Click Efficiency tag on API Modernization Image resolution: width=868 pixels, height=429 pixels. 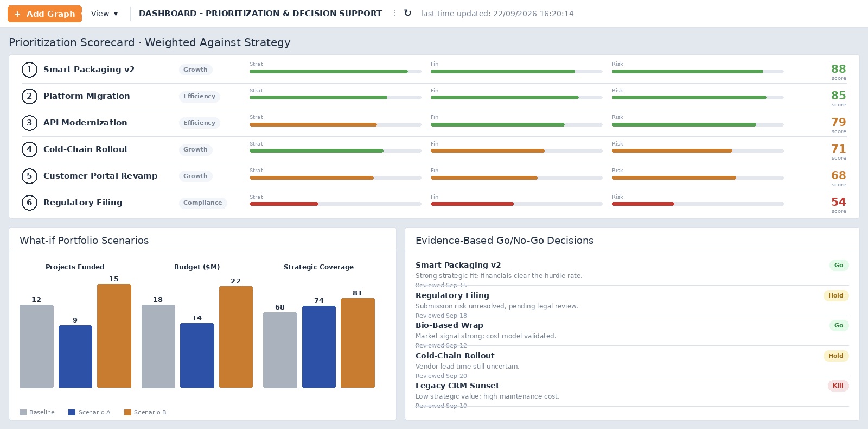[x=199, y=123]
